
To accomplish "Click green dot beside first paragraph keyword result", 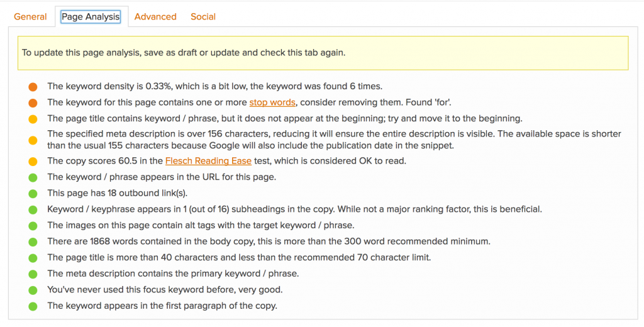I will 33,306.
